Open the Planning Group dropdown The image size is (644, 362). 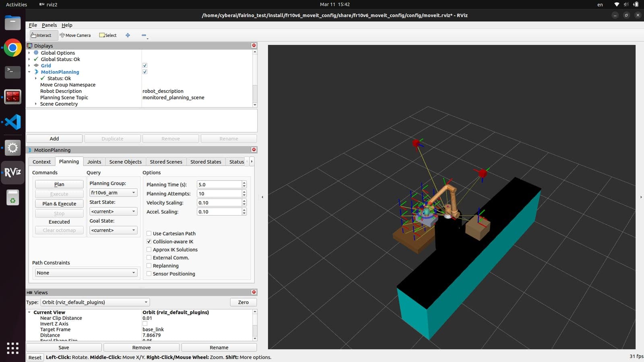click(113, 193)
